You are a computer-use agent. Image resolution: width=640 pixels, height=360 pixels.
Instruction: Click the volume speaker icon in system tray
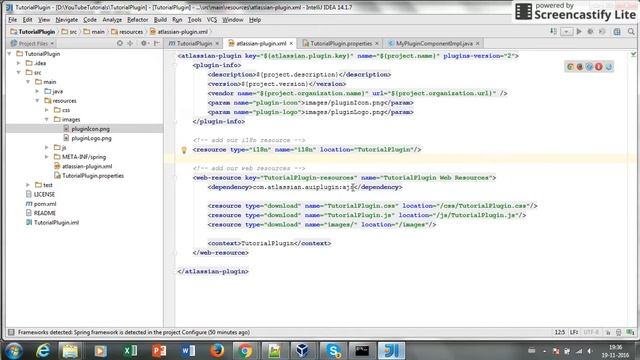coord(590,351)
